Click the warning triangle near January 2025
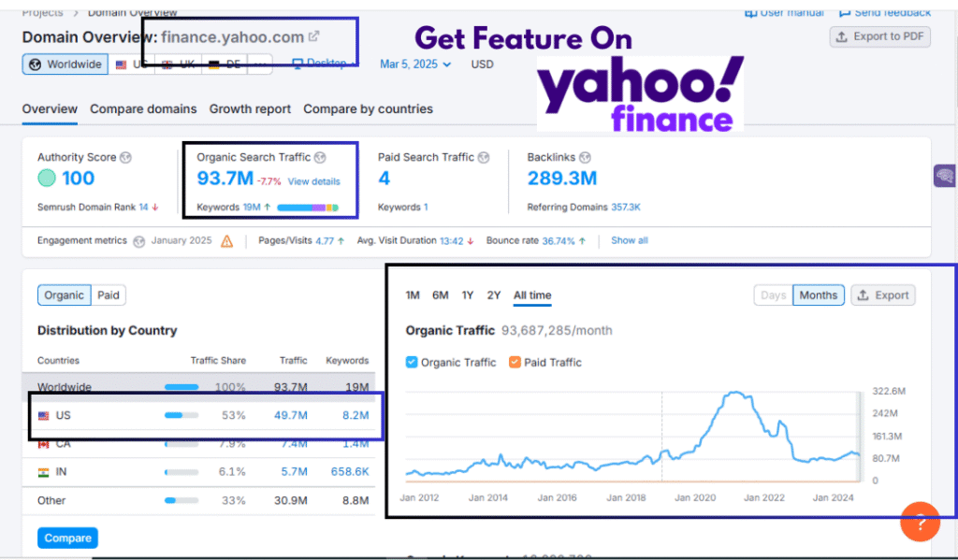The width and height of the screenshot is (958, 560). pyautogui.click(x=226, y=241)
